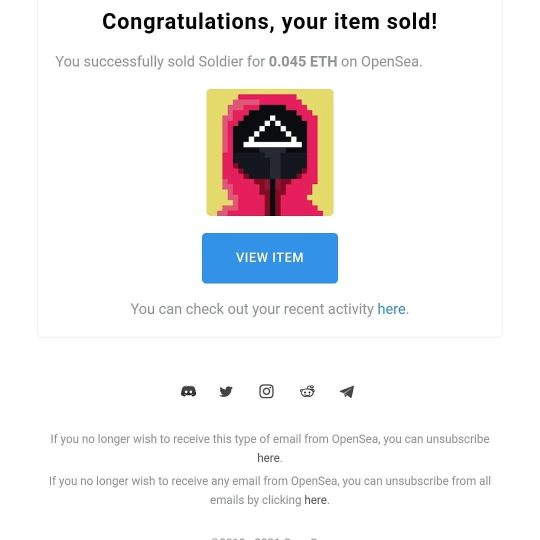Image resolution: width=540 pixels, height=540 pixels.
Task: Follow the recent activity "here" link
Action: tap(391, 309)
